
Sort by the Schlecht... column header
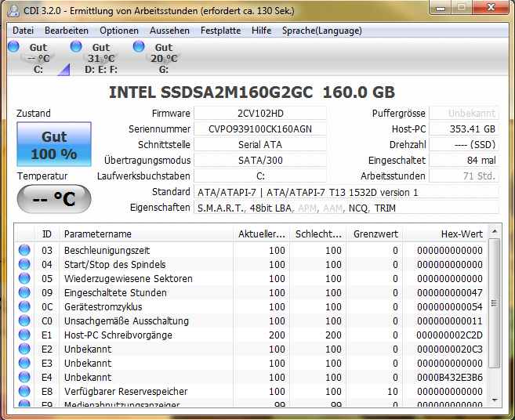click(x=318, y=234)
